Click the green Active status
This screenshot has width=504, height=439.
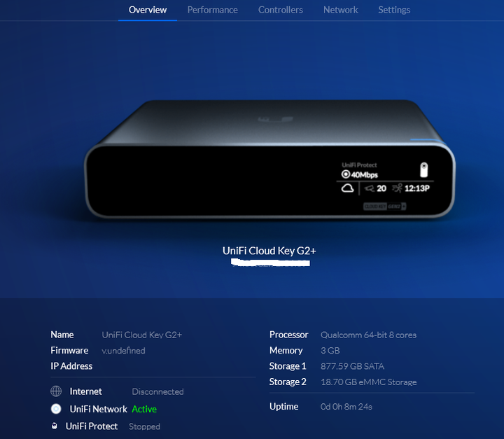click(x=144, y=409)
